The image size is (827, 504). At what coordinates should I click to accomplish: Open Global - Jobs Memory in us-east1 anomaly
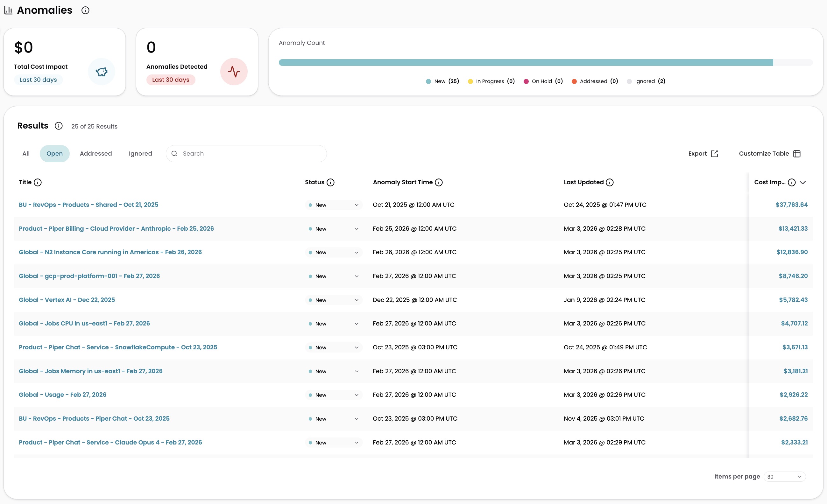point(91,371)
